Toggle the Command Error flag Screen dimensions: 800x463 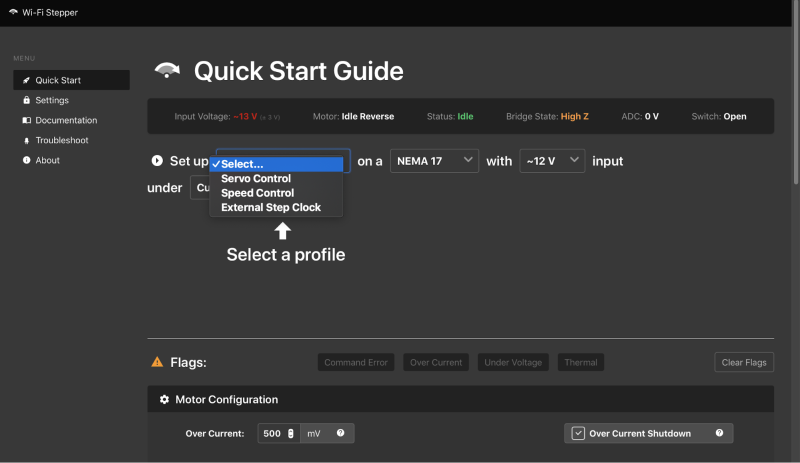point(356,362)
